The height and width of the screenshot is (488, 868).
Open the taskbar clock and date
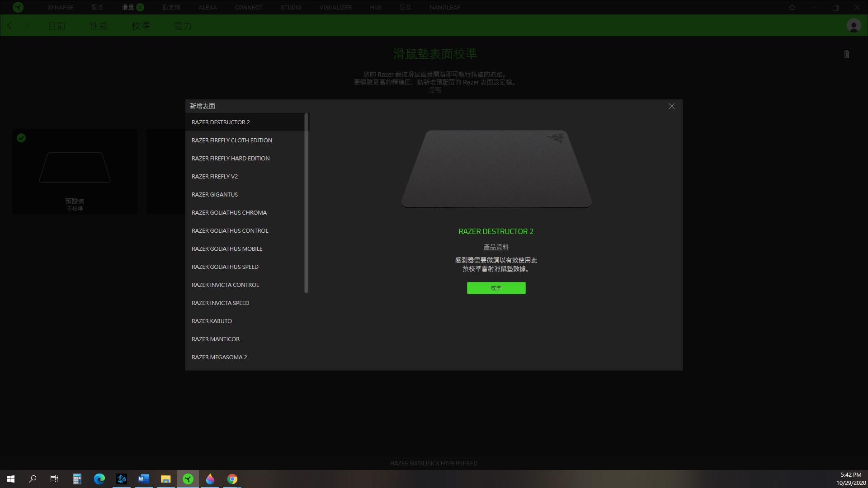tap(851, 479)
